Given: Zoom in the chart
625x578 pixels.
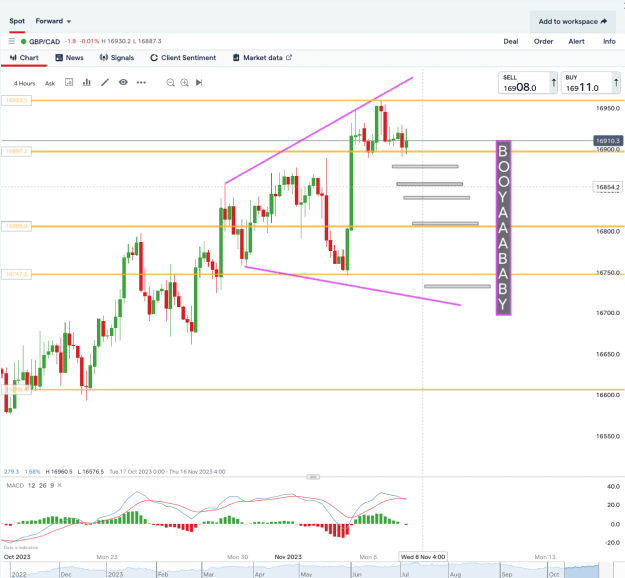Looking at the screenshot, I should point(184,83).
